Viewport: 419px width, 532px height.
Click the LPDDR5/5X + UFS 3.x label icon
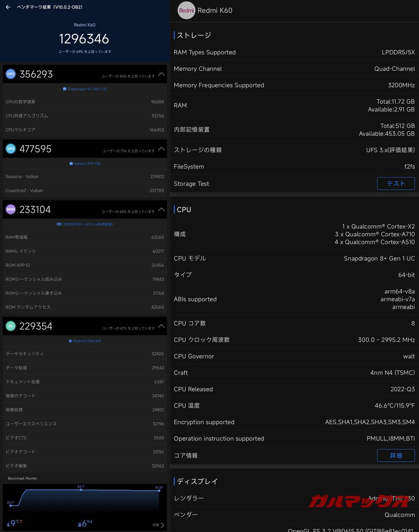[59, 224]
